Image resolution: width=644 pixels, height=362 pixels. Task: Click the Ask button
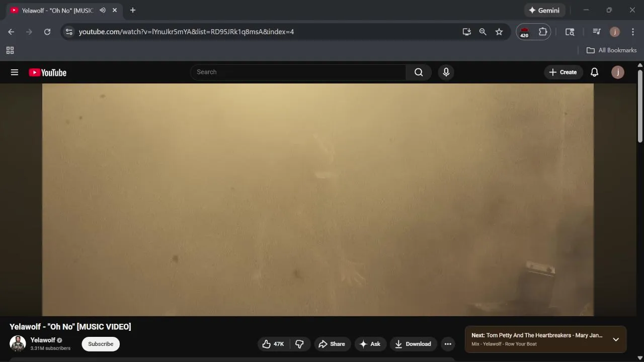[x=370, y=344]
